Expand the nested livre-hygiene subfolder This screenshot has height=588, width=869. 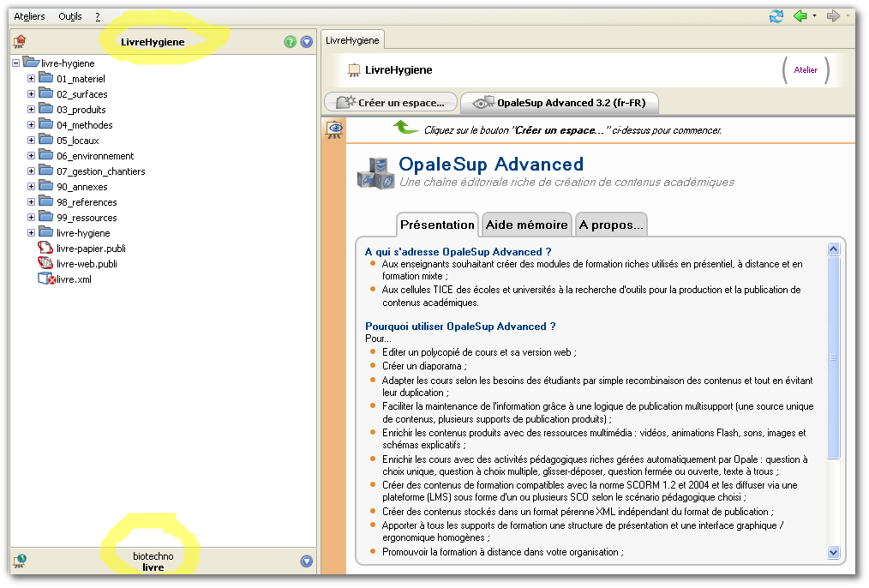(x=31, y=233)
